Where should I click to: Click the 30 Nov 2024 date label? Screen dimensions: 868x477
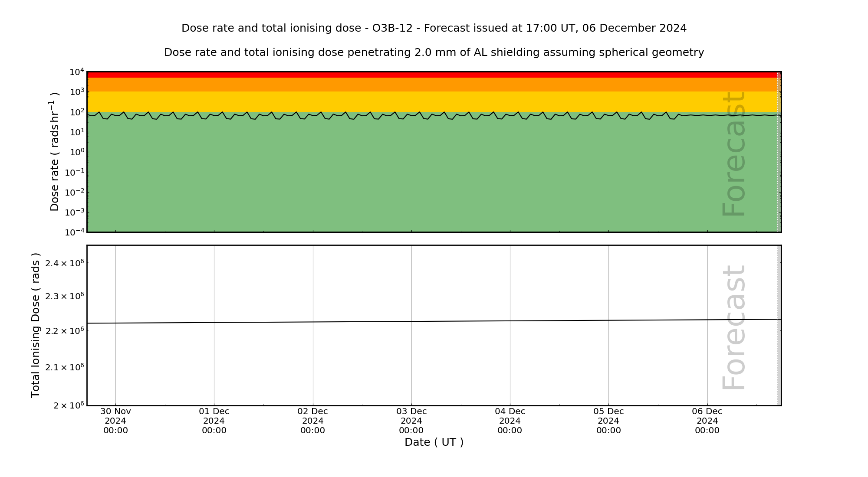click(x=115, y=421)
